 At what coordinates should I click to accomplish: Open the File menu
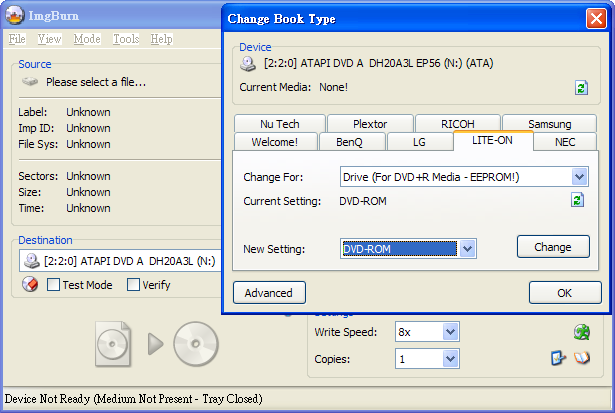17,39
